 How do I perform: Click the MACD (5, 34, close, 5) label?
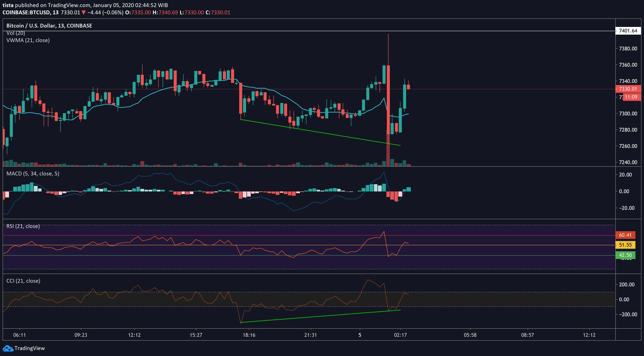tap(33, 174)
